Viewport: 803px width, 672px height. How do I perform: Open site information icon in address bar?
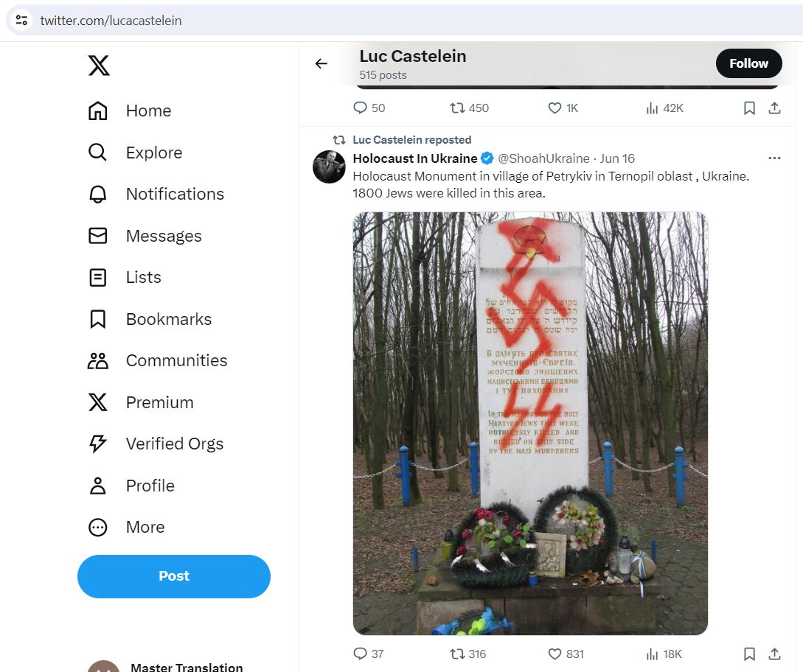(x=21, y=21)
